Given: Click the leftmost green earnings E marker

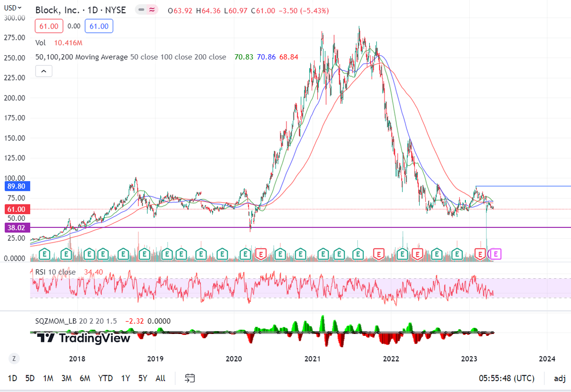Looking at the screenshot, I should click(x=44, y=254).
